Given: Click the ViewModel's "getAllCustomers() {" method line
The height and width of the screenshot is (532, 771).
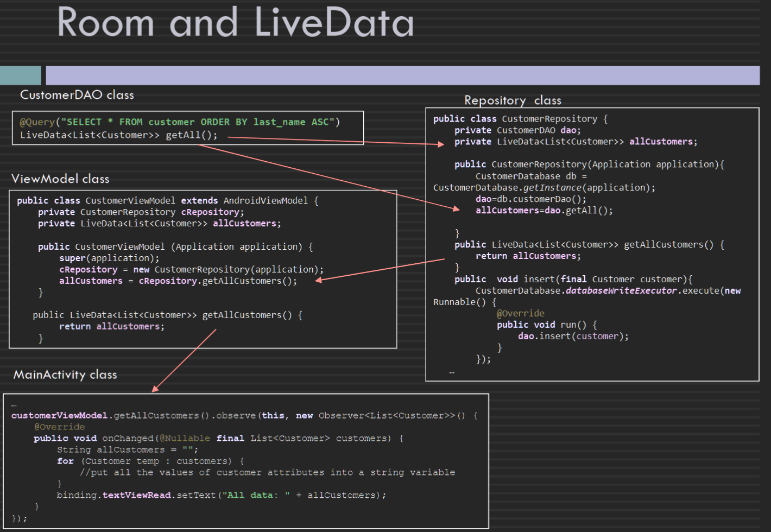Looking at the screenshot, I should 167,315.
